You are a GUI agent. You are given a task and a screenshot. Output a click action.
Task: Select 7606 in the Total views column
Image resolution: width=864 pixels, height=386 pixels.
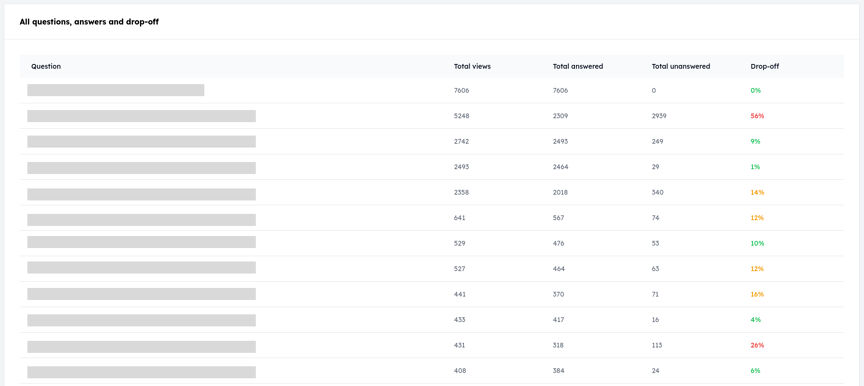[461, 90]
